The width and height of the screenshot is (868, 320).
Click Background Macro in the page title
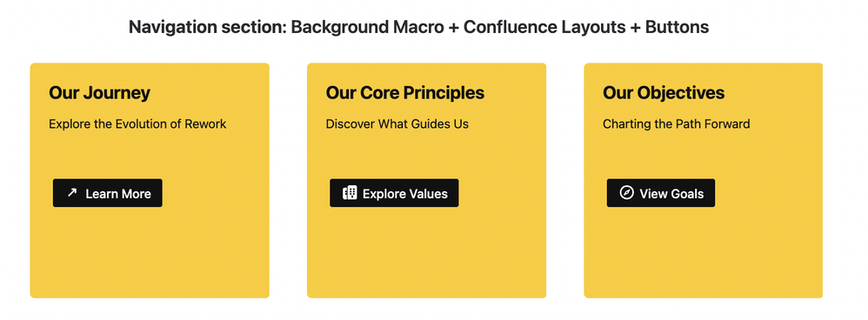pos(368,27)
